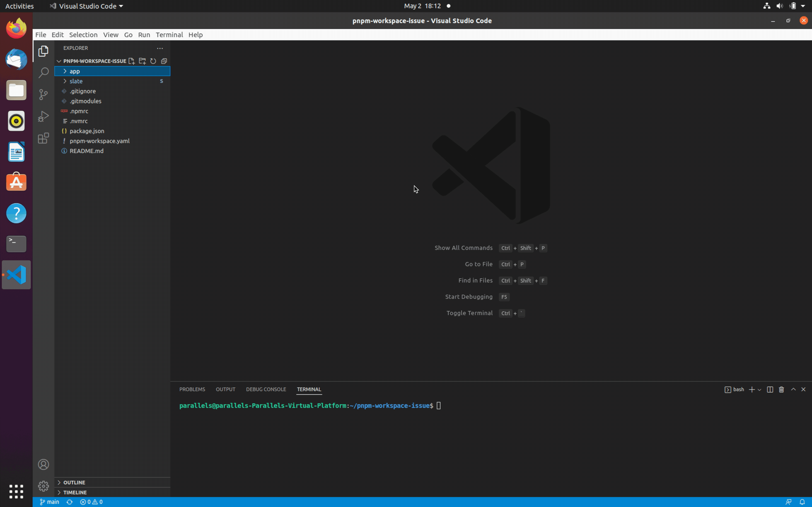Viewport: 812px width, 507px height.
Task: Open the new terminal launch profile dropdown
Action: (x=759, y=390)
